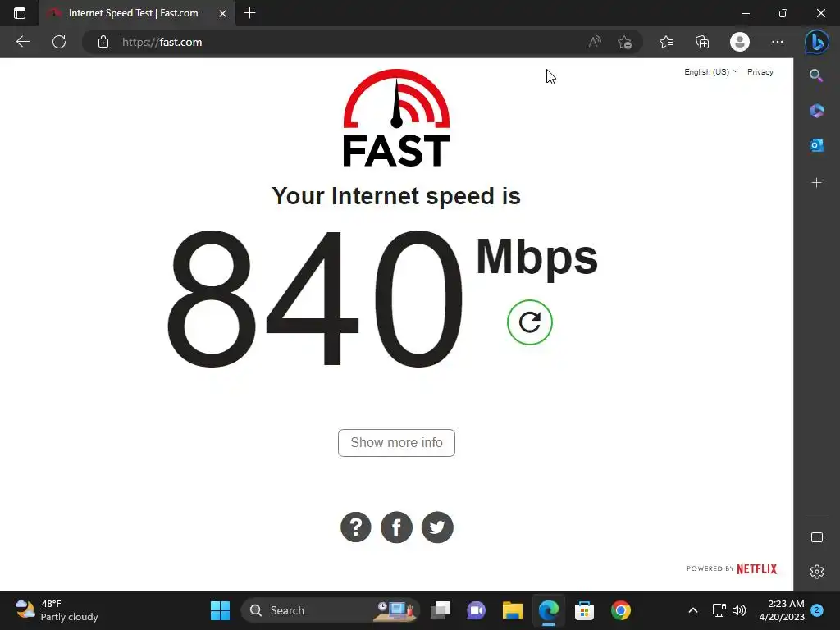Toggle the Edge sidebar visibility button
Viewport: 840px width, 630px height.
[816, 537]
